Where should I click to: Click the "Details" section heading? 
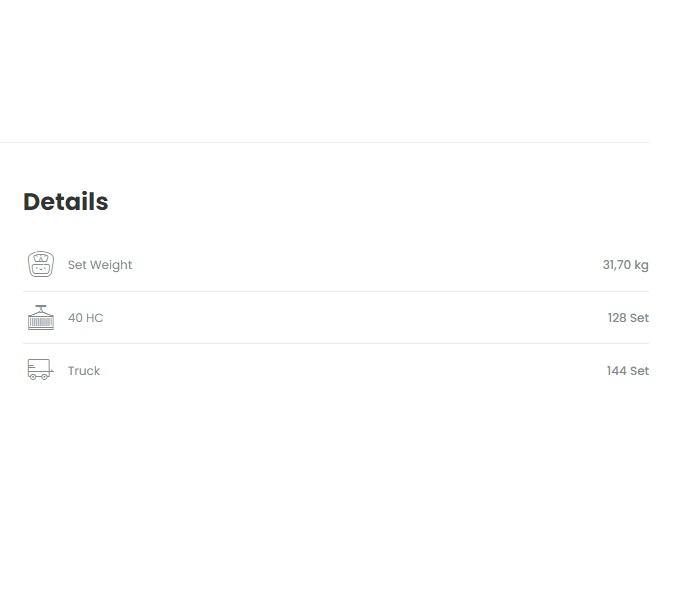(66, 202)
